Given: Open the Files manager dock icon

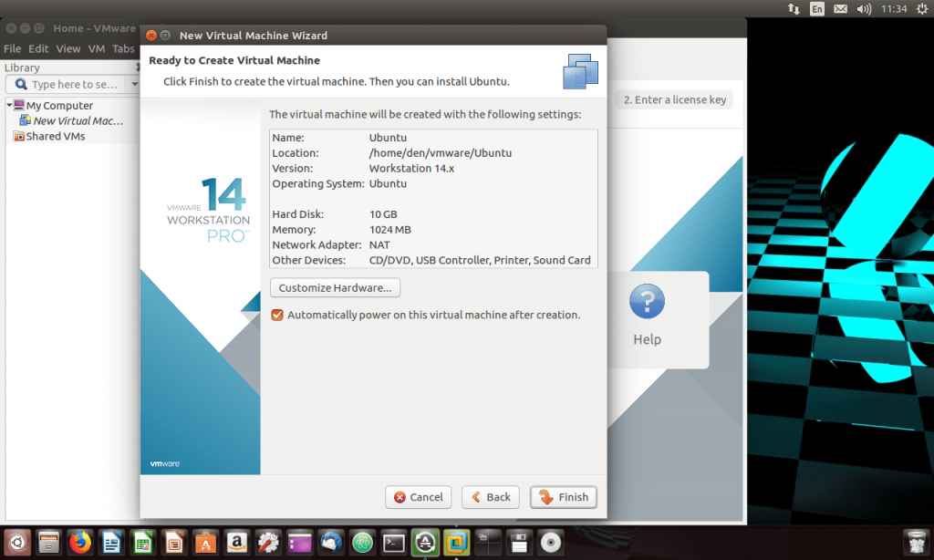Looking at the screenshot, I should click(x=49, y=543).
